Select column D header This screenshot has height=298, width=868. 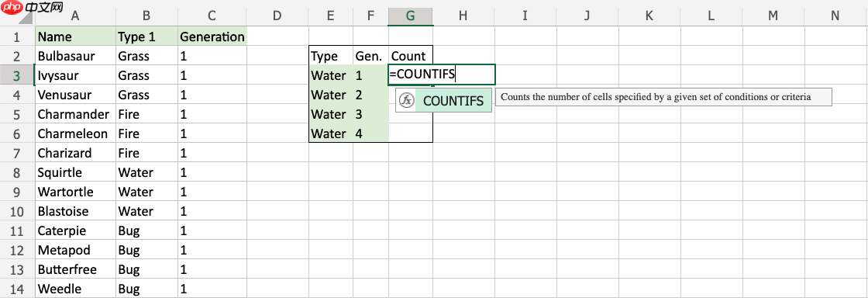(x=277, y=16)
